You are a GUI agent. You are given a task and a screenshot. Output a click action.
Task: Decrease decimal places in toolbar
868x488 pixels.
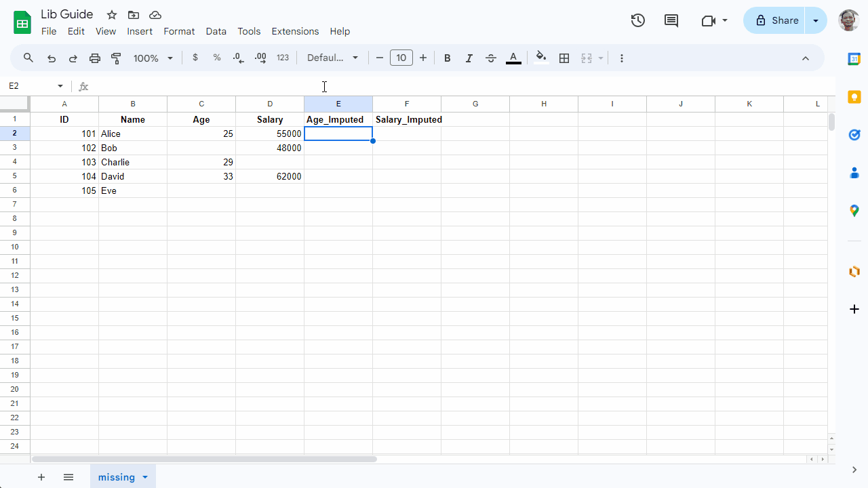[239, 58]
